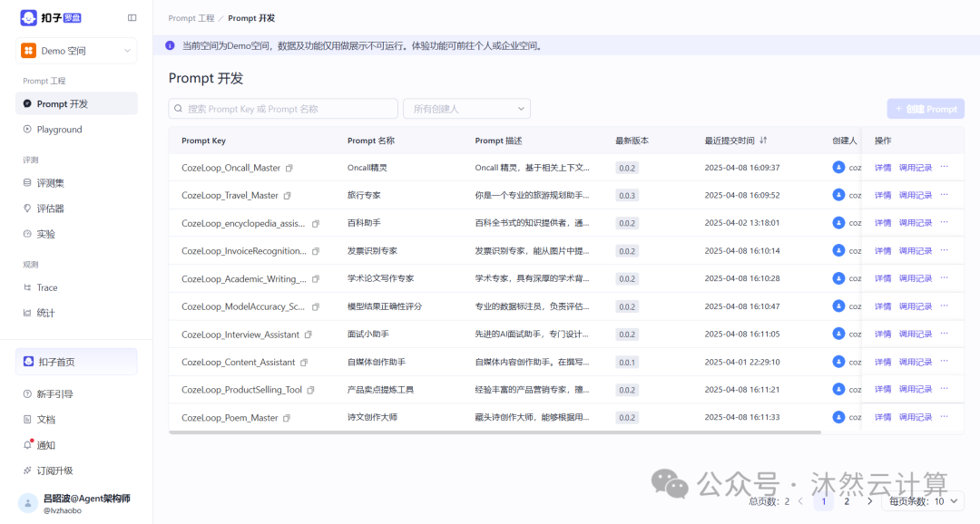Click the 创建 Prompt button
980x524 pixels.
(926, 108)
